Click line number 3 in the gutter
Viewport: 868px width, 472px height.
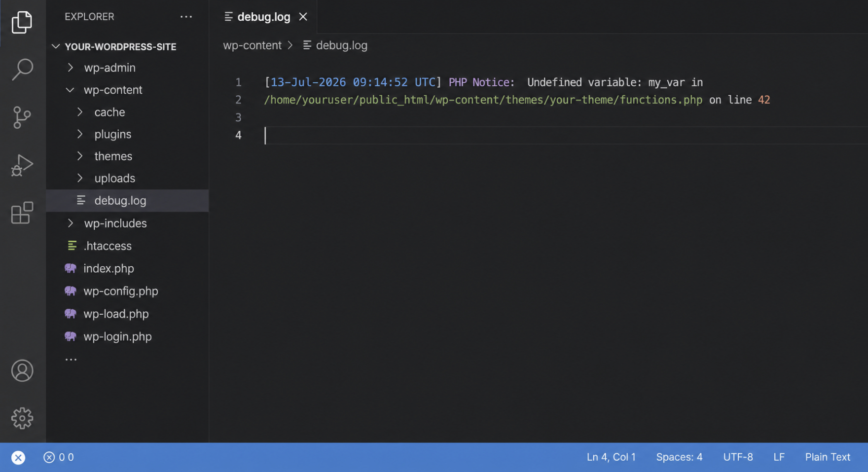[x=238, y=117]
